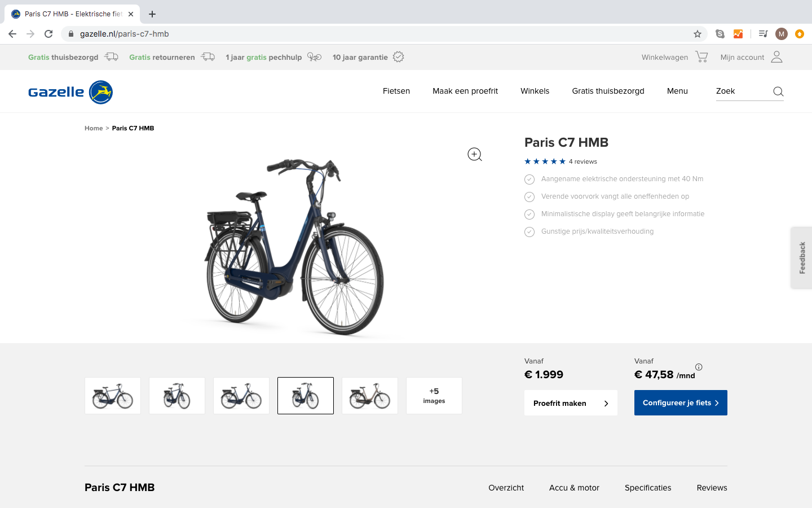812x508 pixels.
Task: Open Maak een proefrit menu item
Action: point(465,91)
